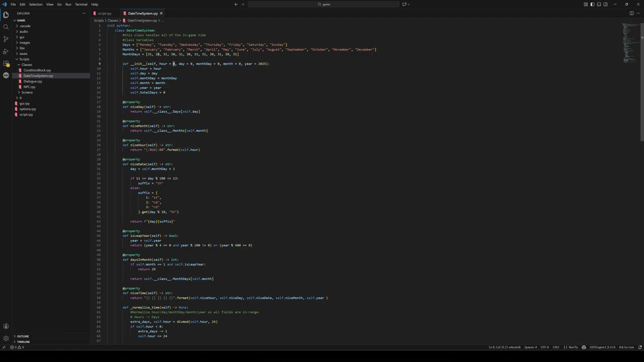This screenshot has height=362, width=644.
Task: Open the Terminal menu
Action: [x=81, y=5]
